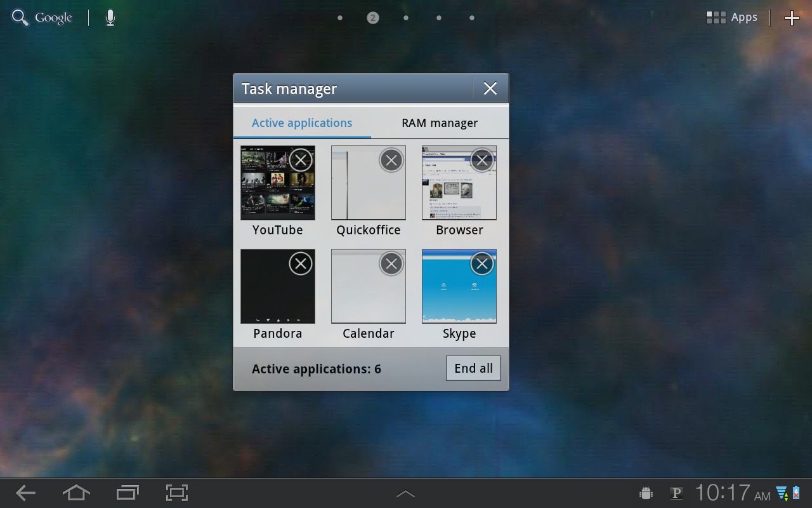Image resolution: width=812 pixels, height=508 pixels.
Task: Select the Active applications tab
Action: point(302,123)
